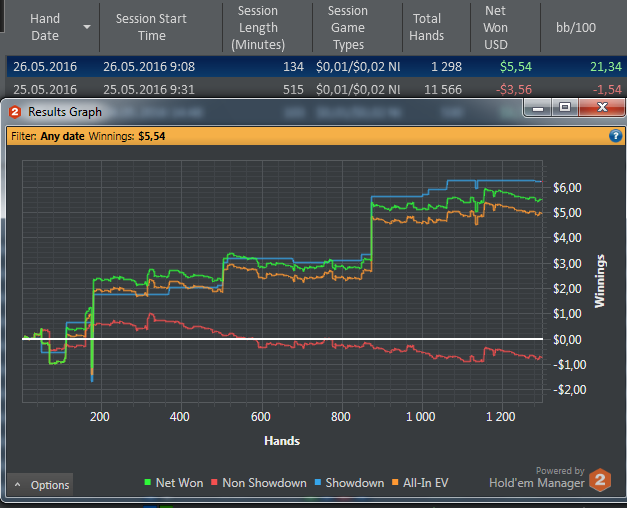Click the -$3,56 net won cell
Viewport: 627px width, 508px height.
pyautogui.click(x=514, y=89)
